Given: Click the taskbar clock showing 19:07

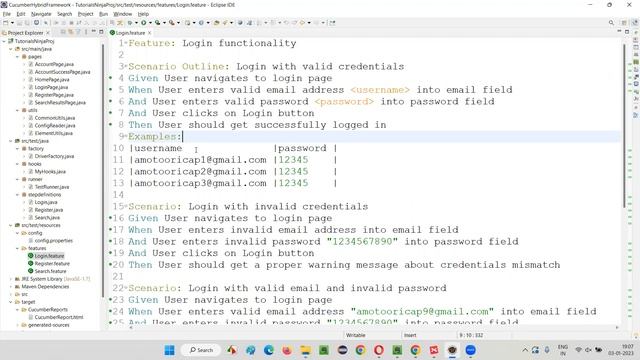Looking at the screenshot, I should coord(621,350).
